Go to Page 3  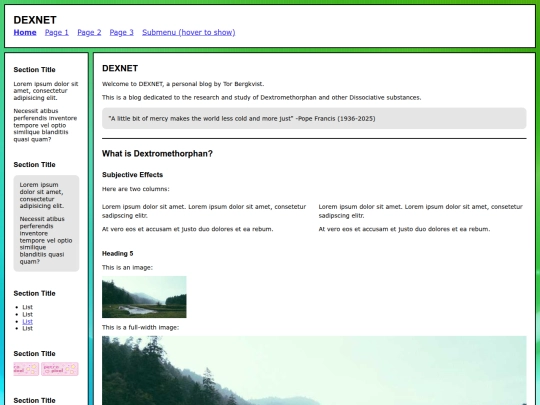[x=122, y=32]
